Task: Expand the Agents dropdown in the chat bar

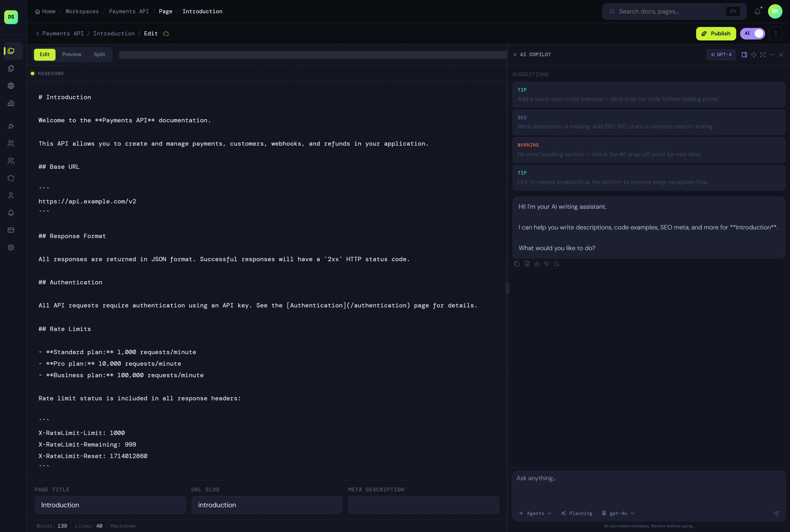Action: pos(535,513)
